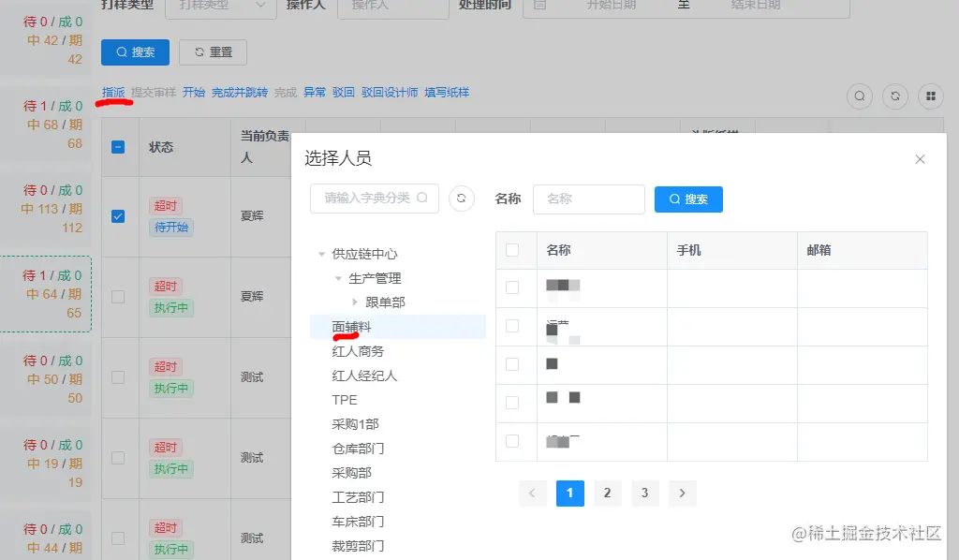Go to page 2 of personnel

tap(607, 494)
